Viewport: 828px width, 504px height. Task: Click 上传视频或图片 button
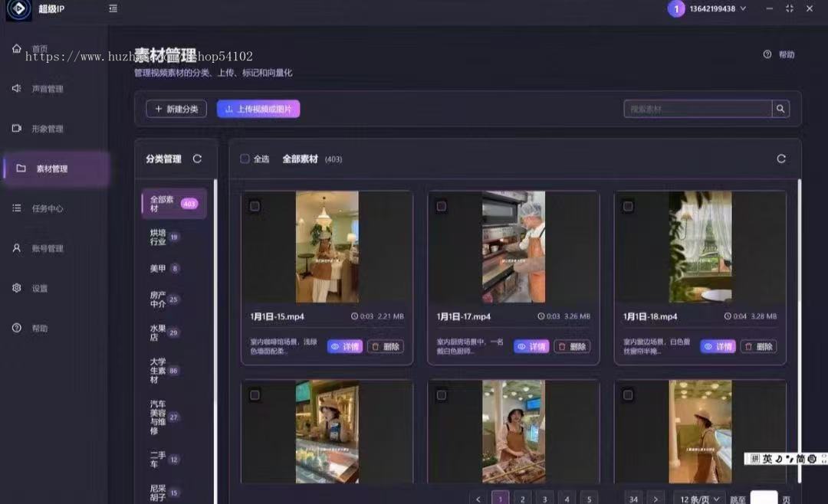(258, 109)
